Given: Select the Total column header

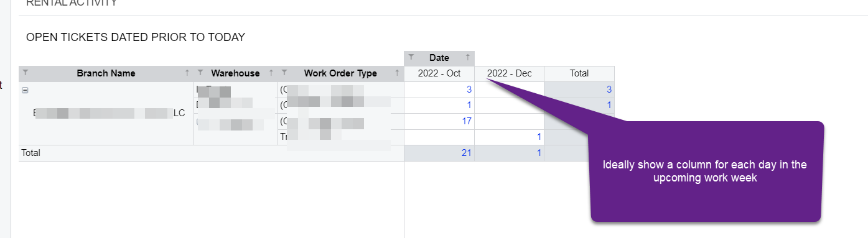Looking at the screenshot, I should click(579, 73).
